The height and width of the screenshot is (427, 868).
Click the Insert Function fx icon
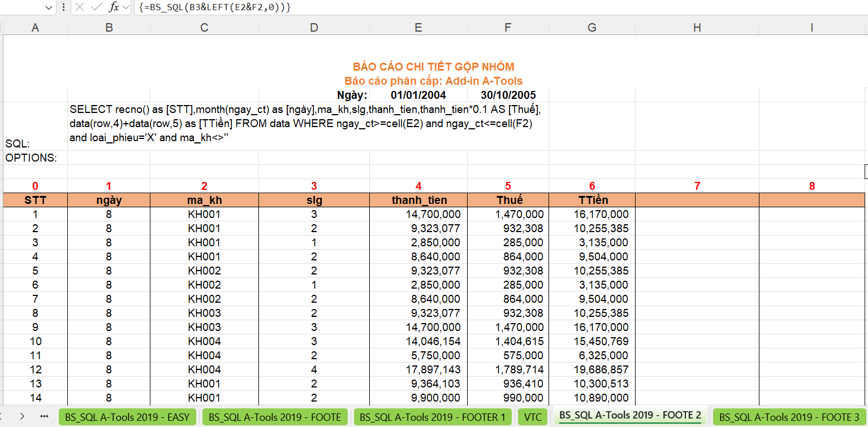pyautogui.click(x=114, y=7)
